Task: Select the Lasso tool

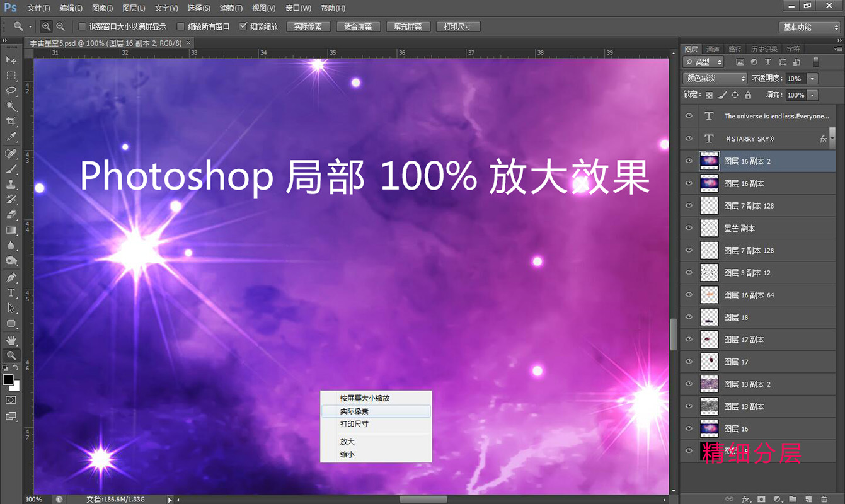Action: click(x=11, y=91)
